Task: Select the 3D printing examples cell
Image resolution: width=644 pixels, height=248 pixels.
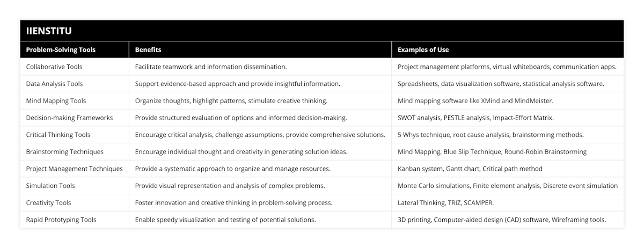Action: (502, 220)
